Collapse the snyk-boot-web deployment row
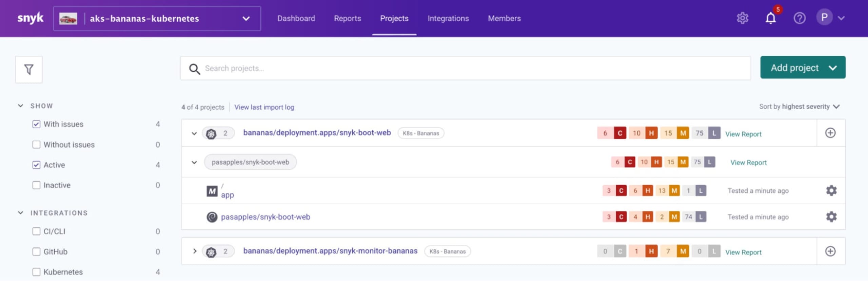Image resolution: width=868 pixels, height=281 pixels. point(194,134)
